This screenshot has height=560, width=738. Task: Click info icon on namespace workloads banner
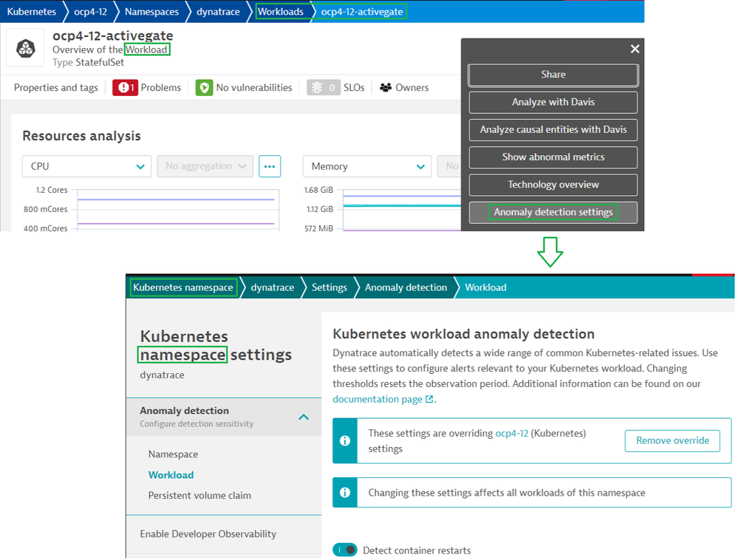pyautogui.click(x=345, y=492)
